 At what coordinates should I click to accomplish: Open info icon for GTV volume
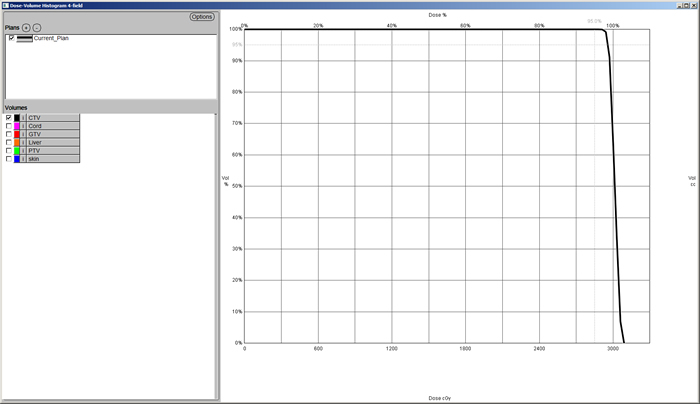[x=24, y=134]
